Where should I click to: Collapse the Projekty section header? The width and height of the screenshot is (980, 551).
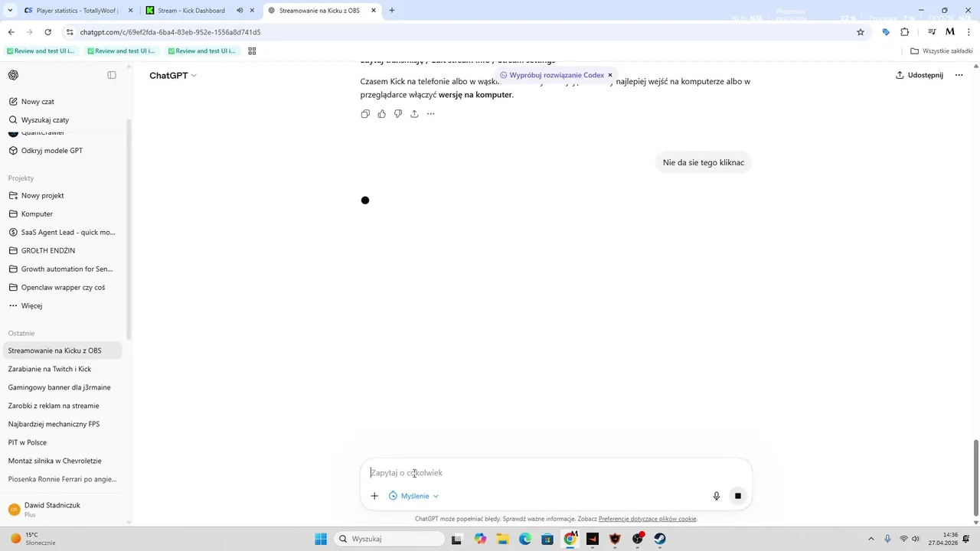click(21, 178)
